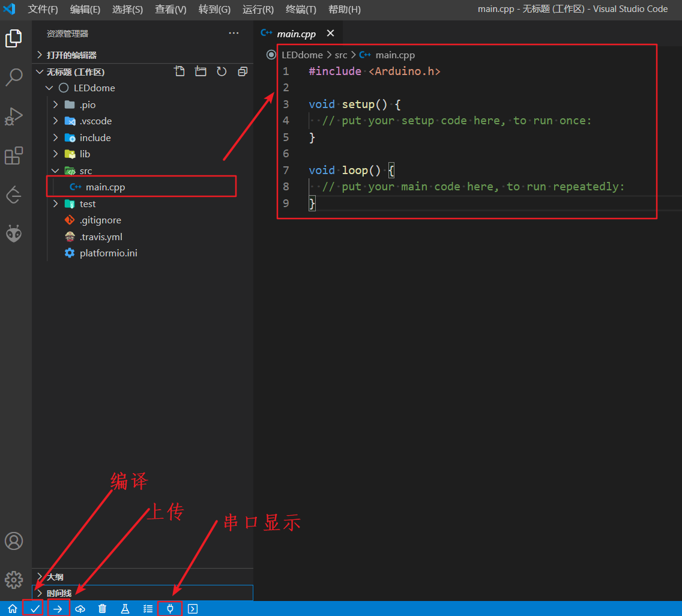Build the project with the PlatformIO check icon

pos(33,608)
